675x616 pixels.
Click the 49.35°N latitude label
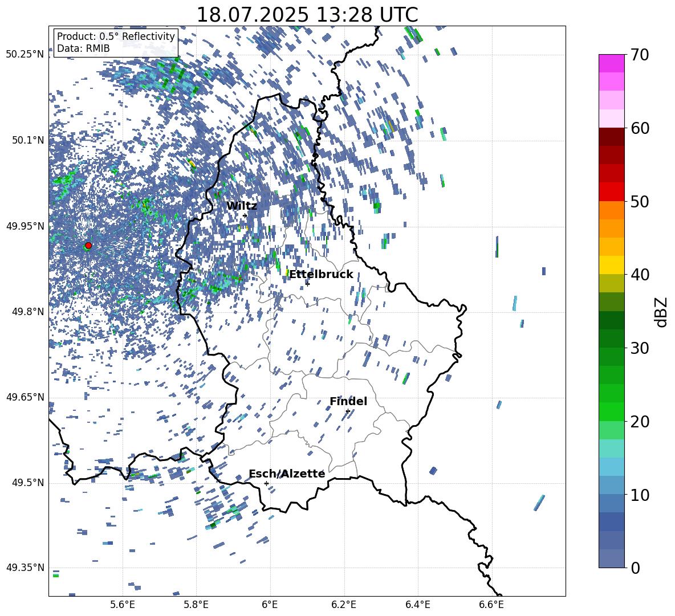[26, 568]
